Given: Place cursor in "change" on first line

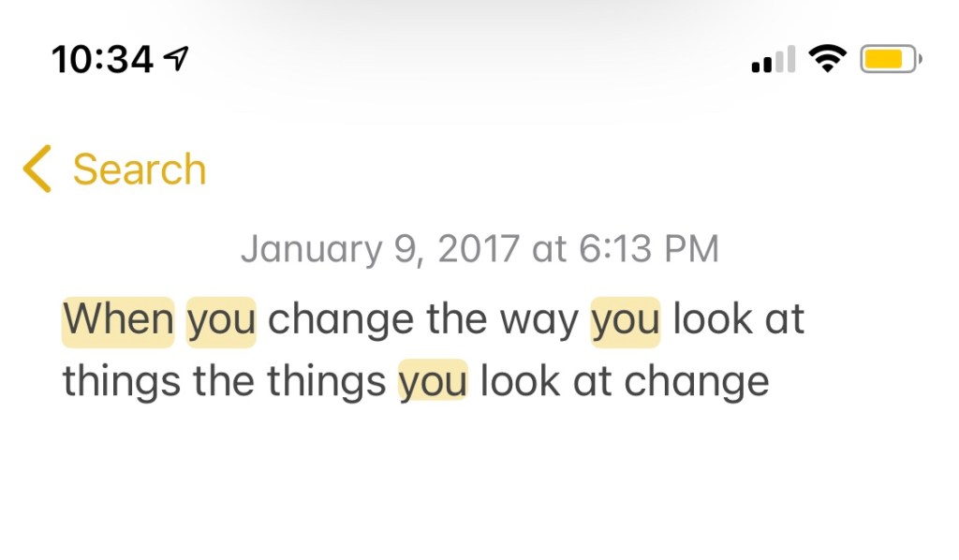Looking at the screenshot, I should click(x=340, y=320).
